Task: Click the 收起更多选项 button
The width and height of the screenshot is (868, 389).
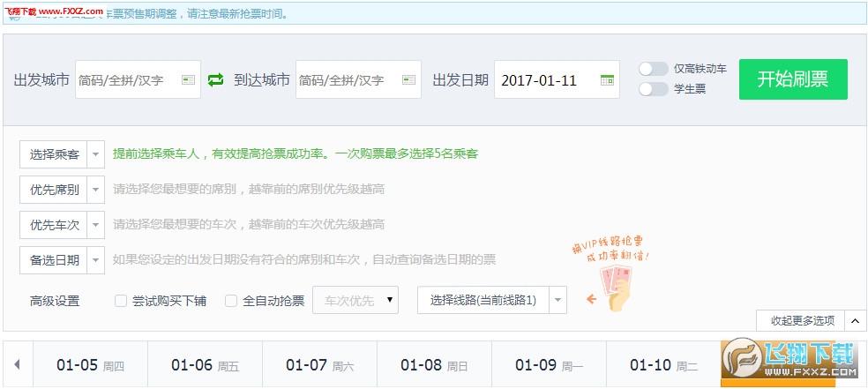Action: (801, 320)
